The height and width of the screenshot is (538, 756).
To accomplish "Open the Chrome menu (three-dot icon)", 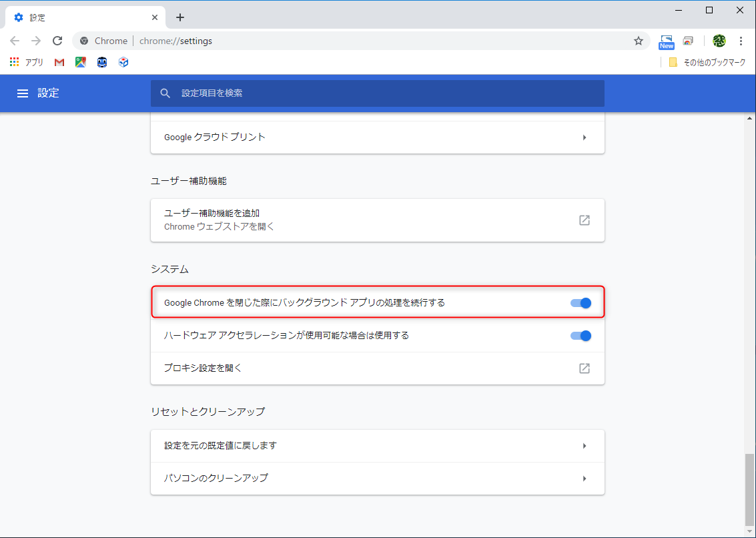I will [x=741, y=41].
